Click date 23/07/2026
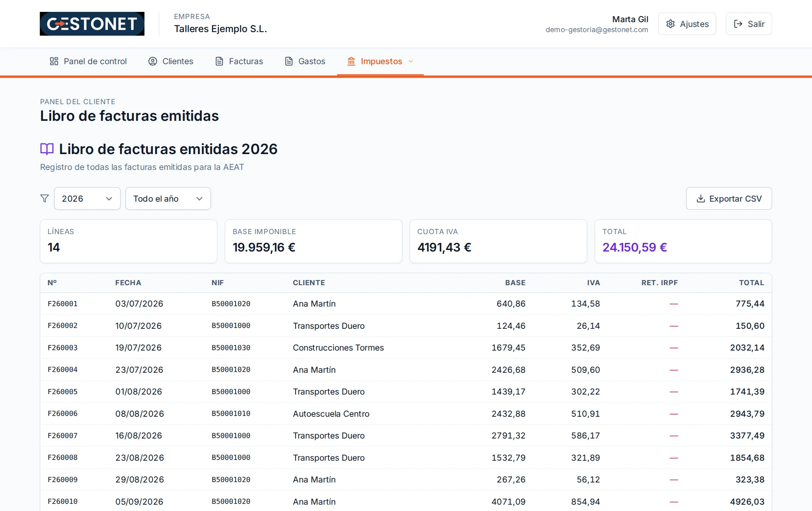The height and width of the screenshot is (511, 812). [139, 370]
